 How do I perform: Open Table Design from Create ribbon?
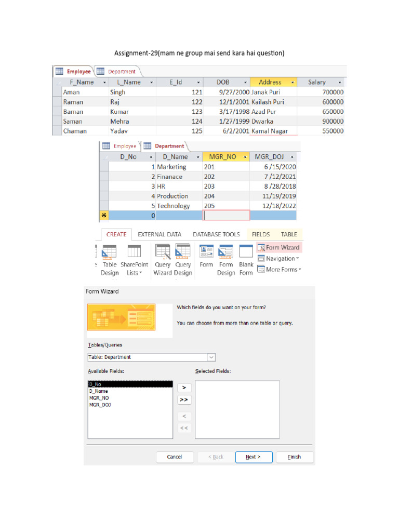(110, 260)
